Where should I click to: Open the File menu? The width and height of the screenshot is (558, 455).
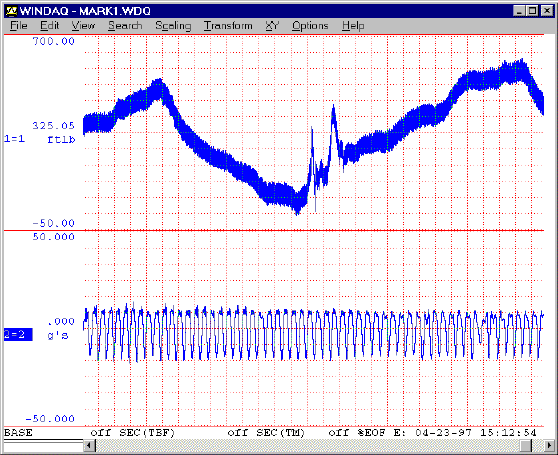click(19, 26)
